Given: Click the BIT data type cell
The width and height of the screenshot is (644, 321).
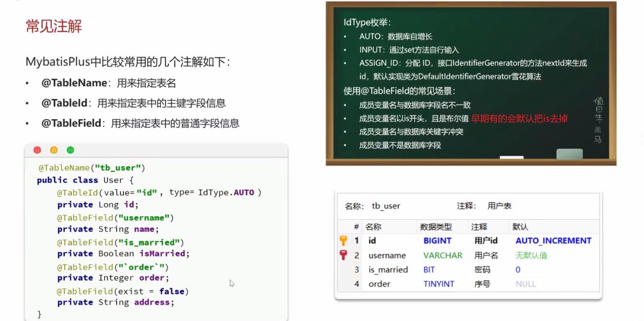Looking at the screenshot, I should tap(429, 270).
